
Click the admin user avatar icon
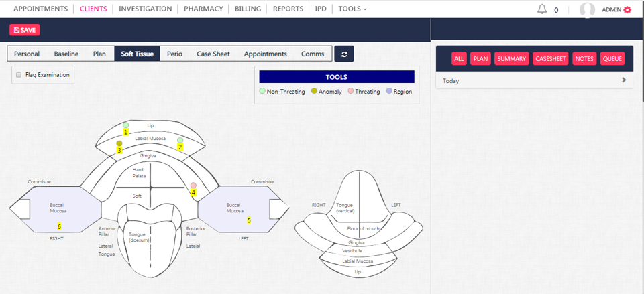click(x=587, y=9)
